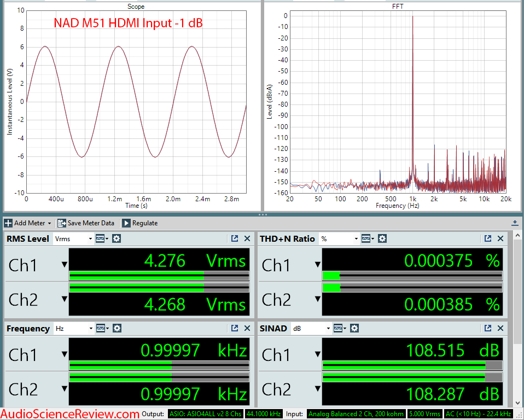Click SINAD Ch2 reading 108.287 dB
This screenshot has width=524, height=420.
click(452, 394)
